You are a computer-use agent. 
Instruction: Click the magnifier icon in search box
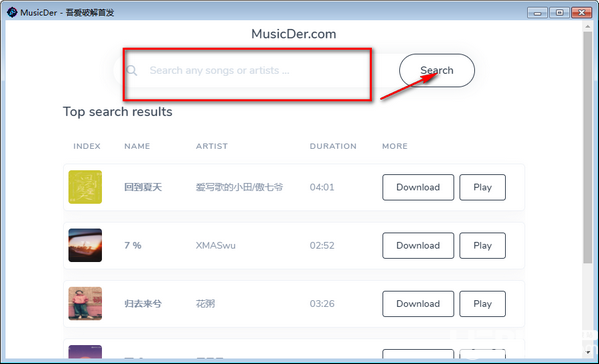pyautogui.click(x=131, y=70)
